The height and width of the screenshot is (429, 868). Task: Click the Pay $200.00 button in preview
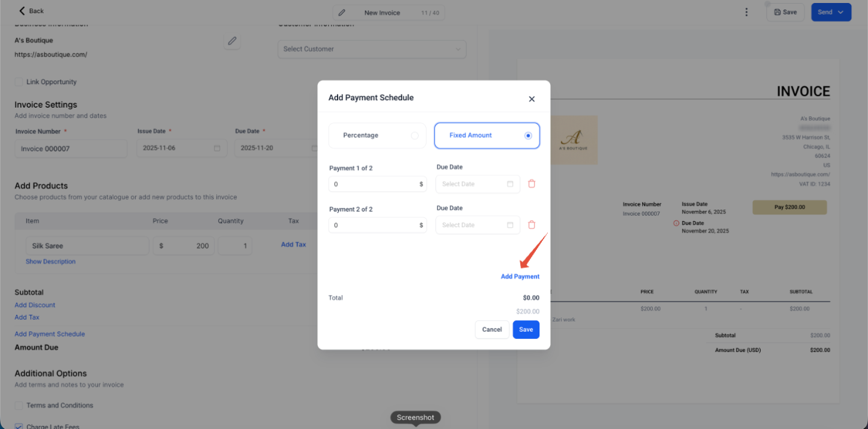pyautogui.click(x=789, y=207)
